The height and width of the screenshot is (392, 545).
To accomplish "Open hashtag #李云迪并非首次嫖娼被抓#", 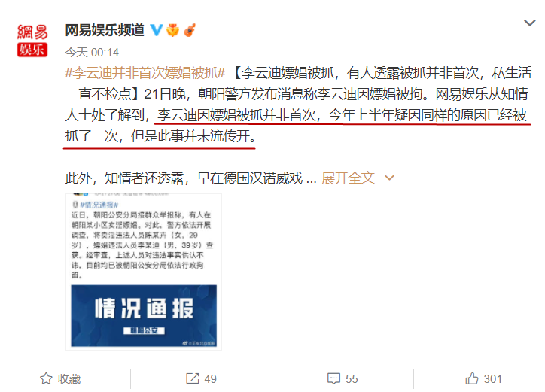I will pyautogui.click(x=145, y=73).
